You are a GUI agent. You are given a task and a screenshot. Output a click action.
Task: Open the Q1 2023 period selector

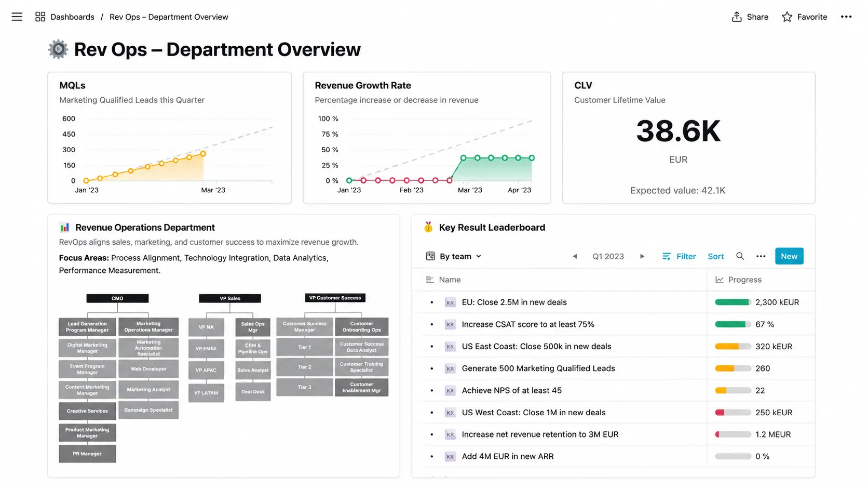click(x=608, y=256)
